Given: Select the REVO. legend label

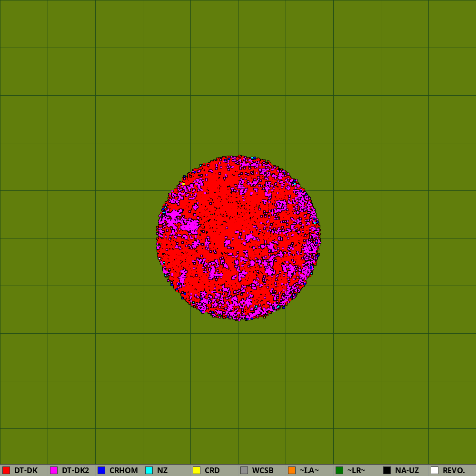Looking at the screenshot, I should pyautogui.click(x=454, y=471).
